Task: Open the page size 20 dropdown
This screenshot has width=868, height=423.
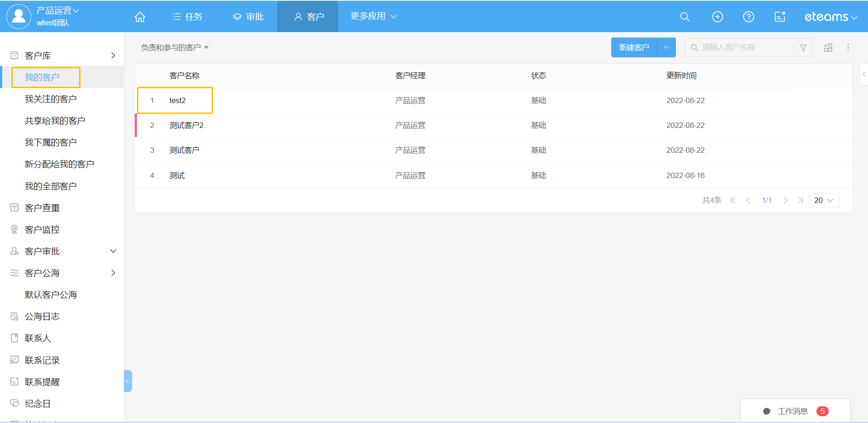Action: pyautogui.click(x=824, y=200)
